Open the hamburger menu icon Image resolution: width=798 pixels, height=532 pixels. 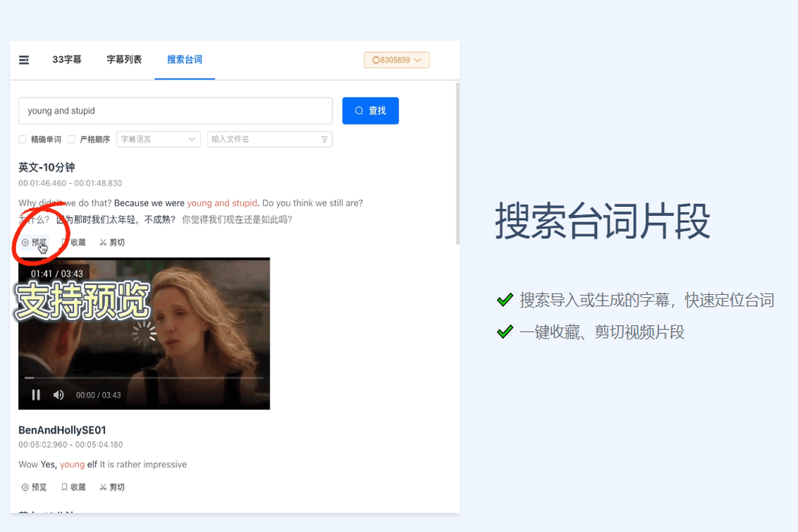click(24, 60)
